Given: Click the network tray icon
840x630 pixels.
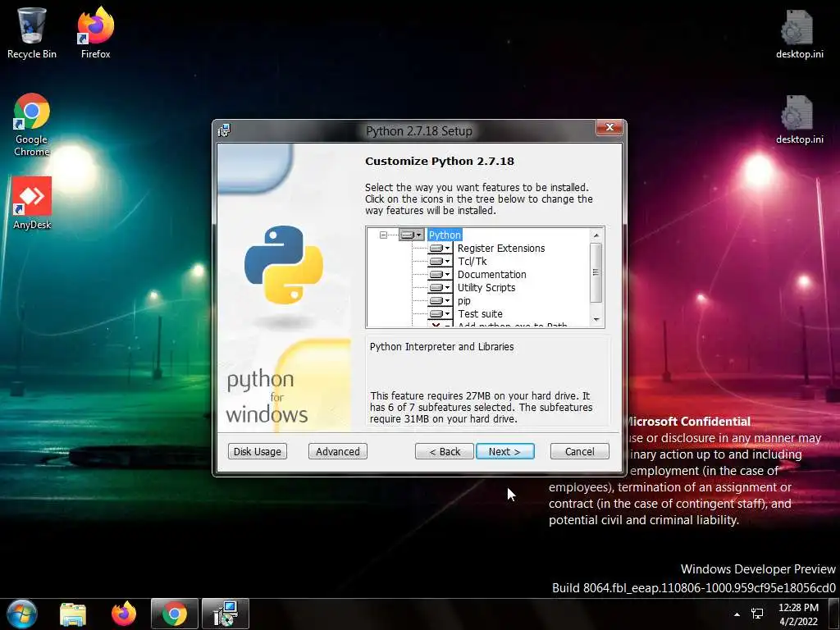Looking at the screenshot, I should coord(757,614).
